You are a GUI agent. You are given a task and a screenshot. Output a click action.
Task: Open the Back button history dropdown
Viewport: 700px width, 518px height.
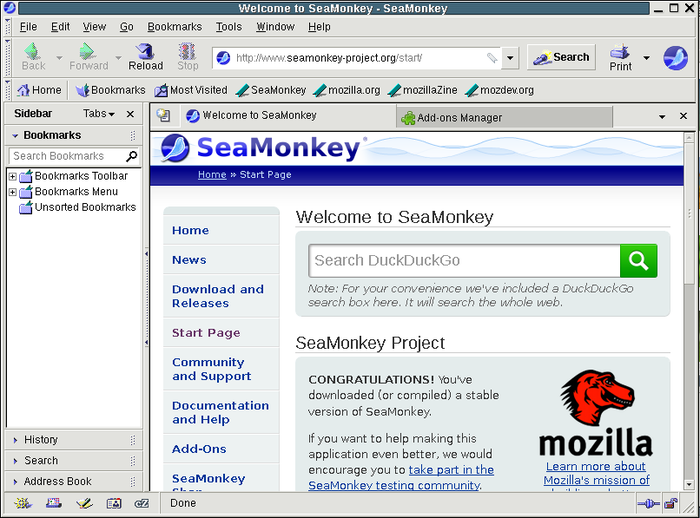point(59,58)
